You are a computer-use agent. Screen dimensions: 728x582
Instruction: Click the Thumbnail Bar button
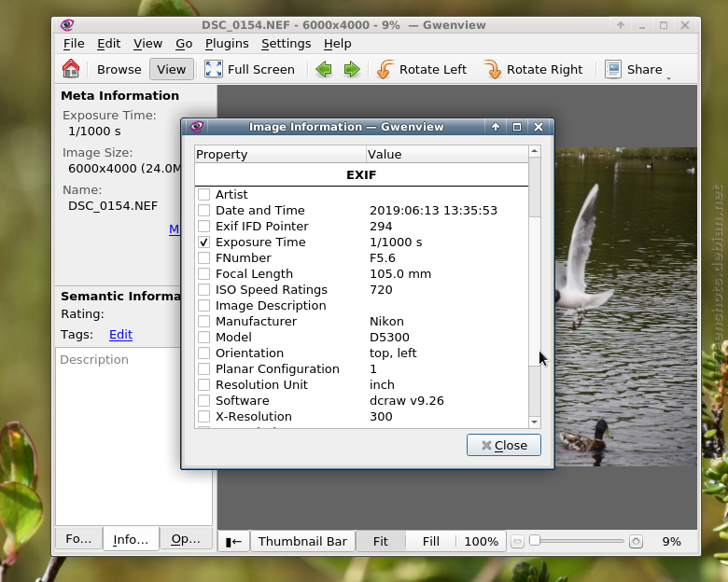[x=302, y=542]
